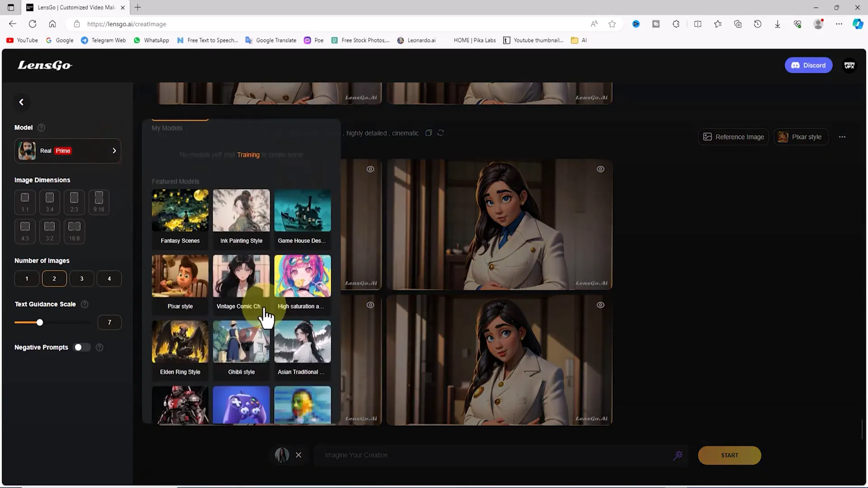Set number of images to 3
The image size is (868, 488).
(82, 278)
